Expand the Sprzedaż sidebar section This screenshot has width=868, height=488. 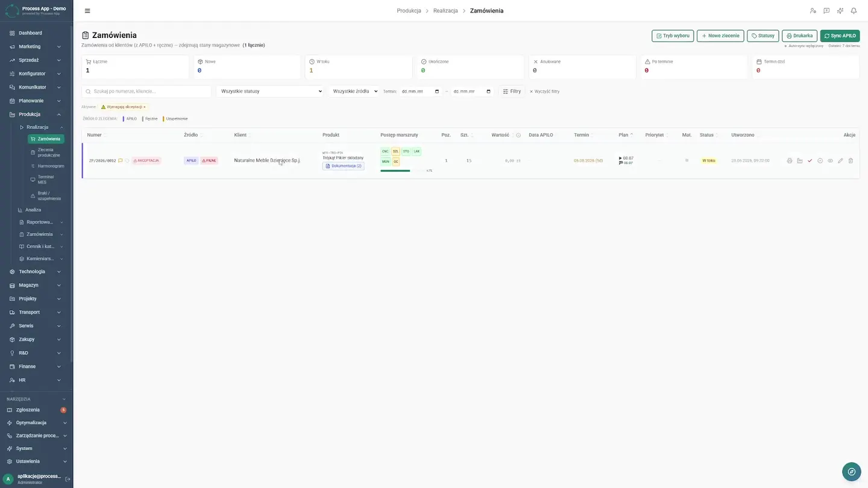(36, 60)
